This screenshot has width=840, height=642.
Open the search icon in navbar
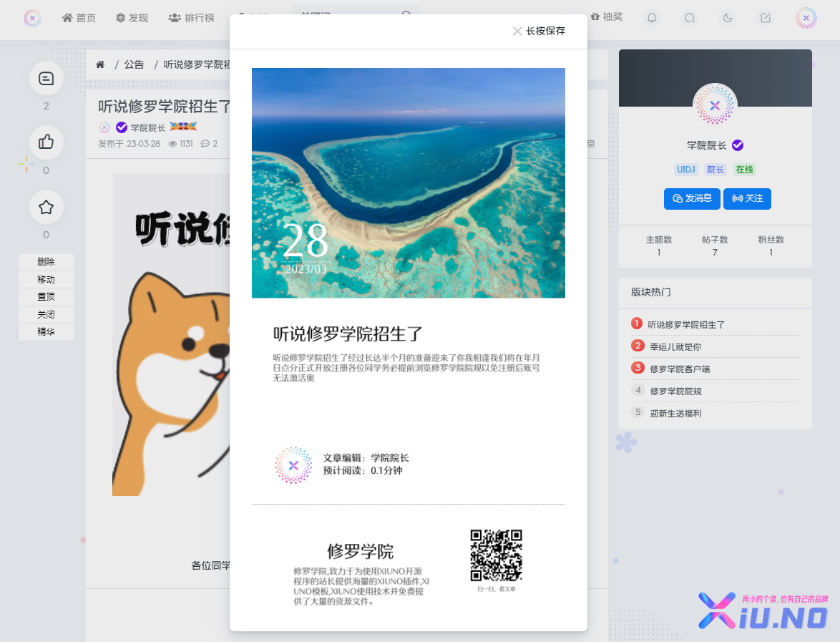(x=690, y=18)
